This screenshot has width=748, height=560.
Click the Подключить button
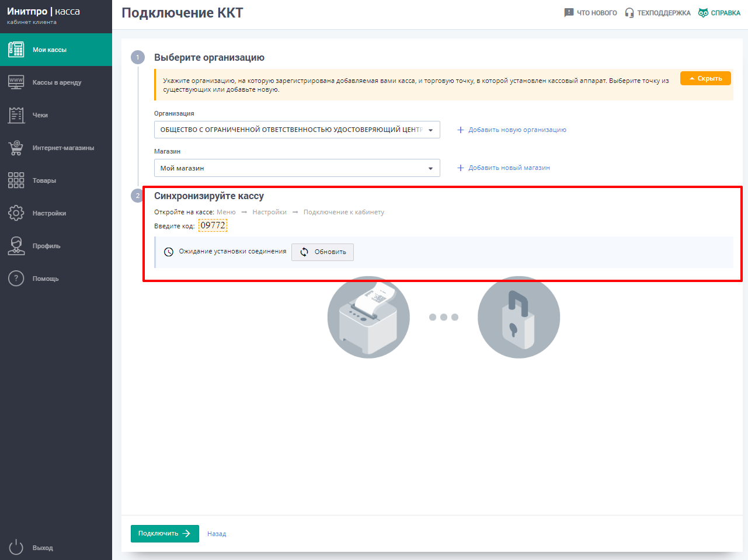pyautogui.click(x=165, y=534)
